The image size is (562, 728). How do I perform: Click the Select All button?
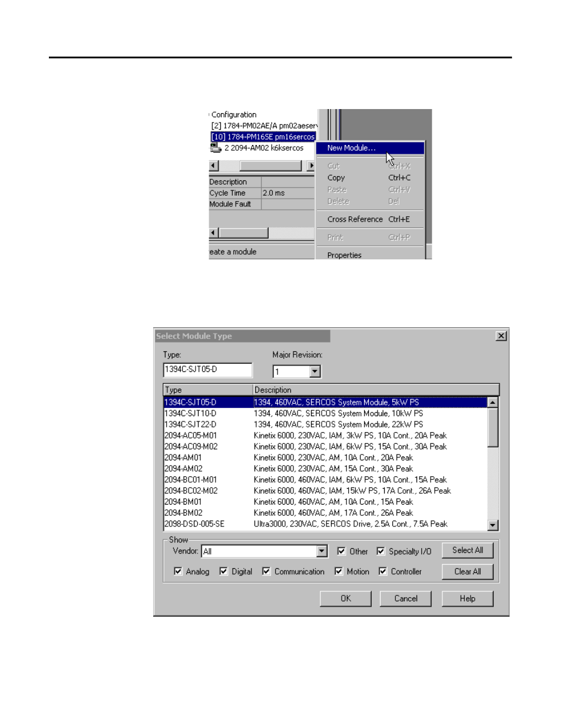(x=468, y=551)
